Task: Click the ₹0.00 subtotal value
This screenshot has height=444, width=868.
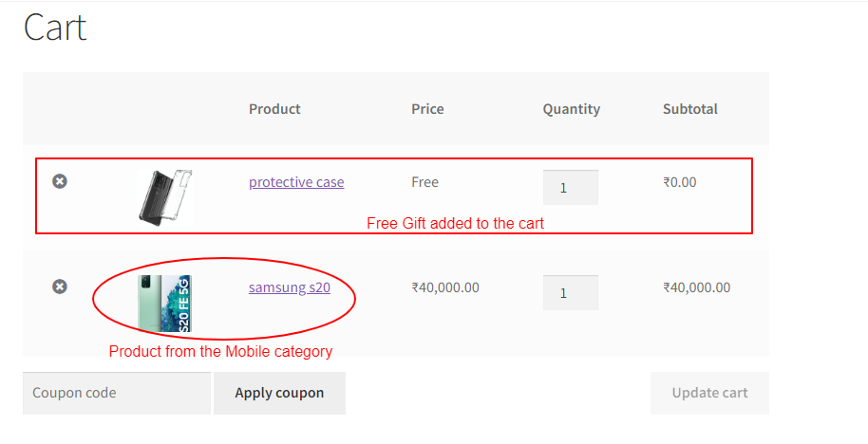Action: (680, 182)
